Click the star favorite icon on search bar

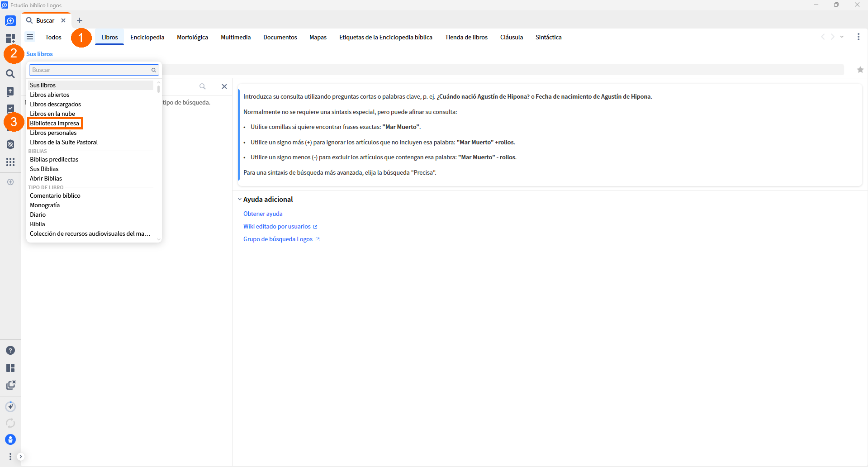click(x=860, y=70)
